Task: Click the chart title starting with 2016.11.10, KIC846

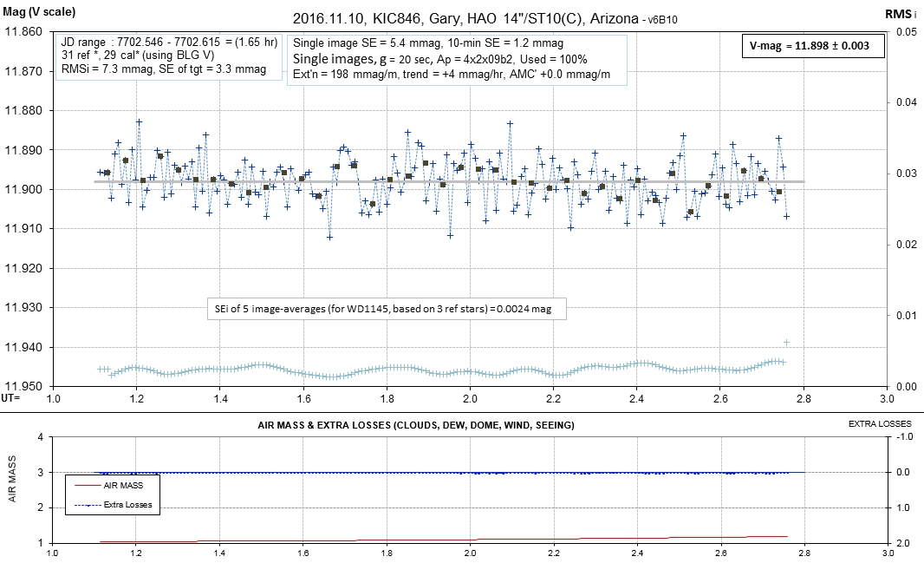Action: [x=485, y=18]
